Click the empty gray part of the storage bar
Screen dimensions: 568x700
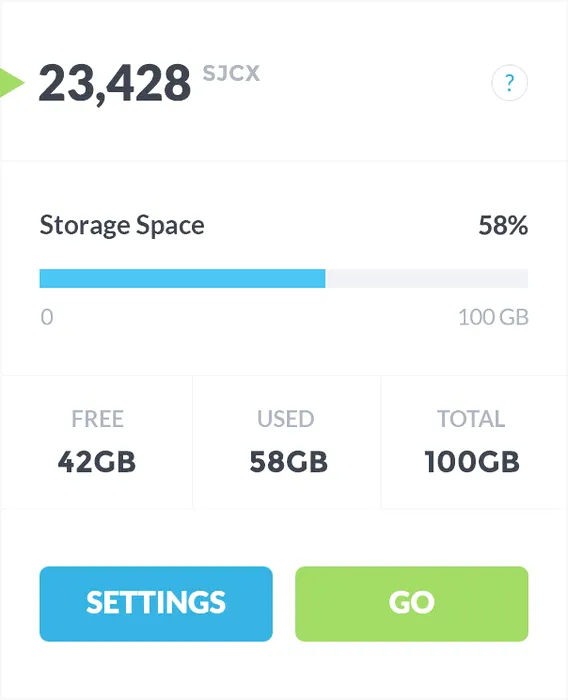click(427, 279)
